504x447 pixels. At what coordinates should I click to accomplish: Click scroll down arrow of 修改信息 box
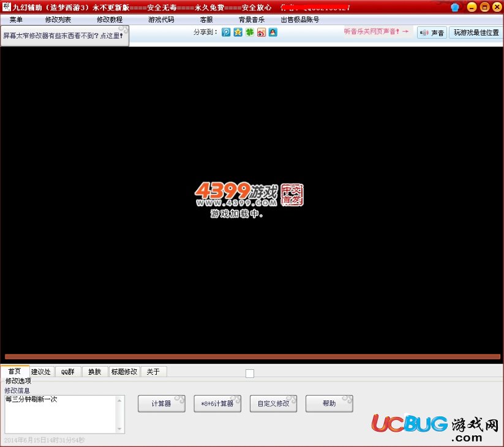(x=119, y=429)
